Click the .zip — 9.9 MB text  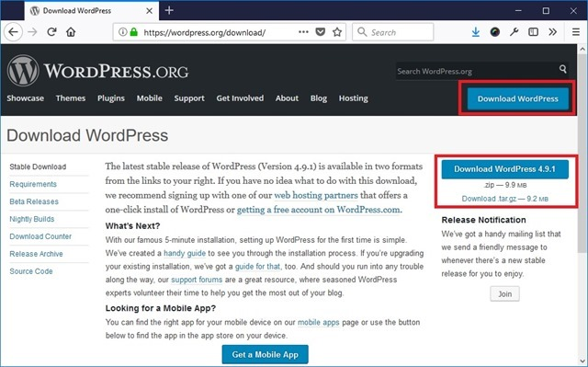tap(505, 185)
